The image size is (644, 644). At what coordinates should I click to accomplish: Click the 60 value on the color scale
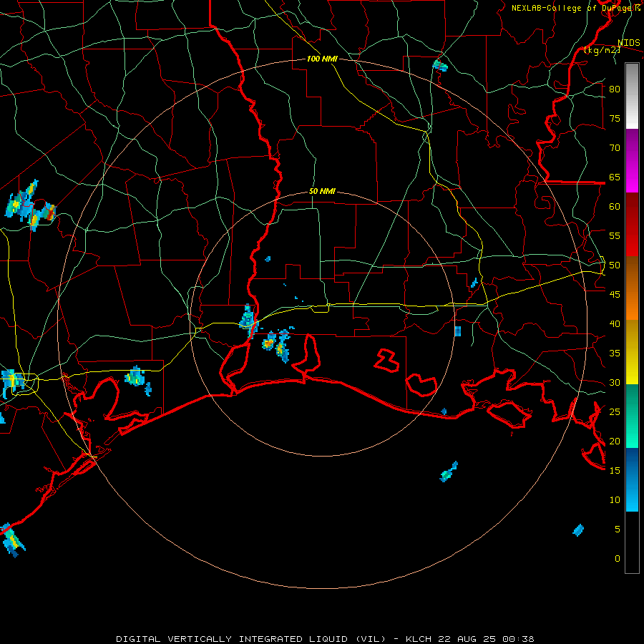pos(615,207)
